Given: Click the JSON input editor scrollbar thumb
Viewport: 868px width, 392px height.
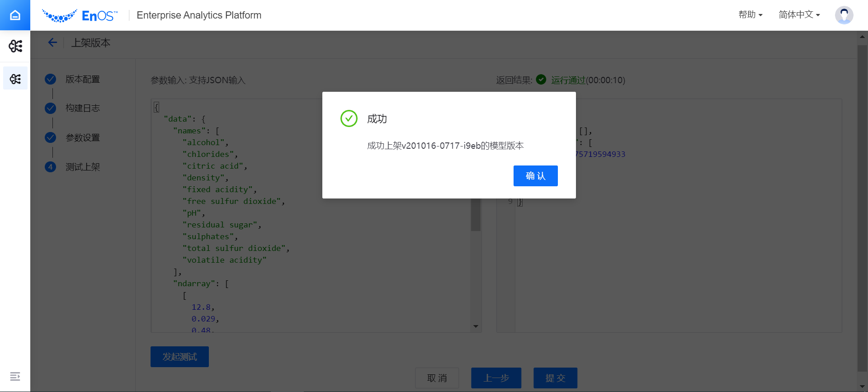Looking at the screenshot, I should pos(476,215).
